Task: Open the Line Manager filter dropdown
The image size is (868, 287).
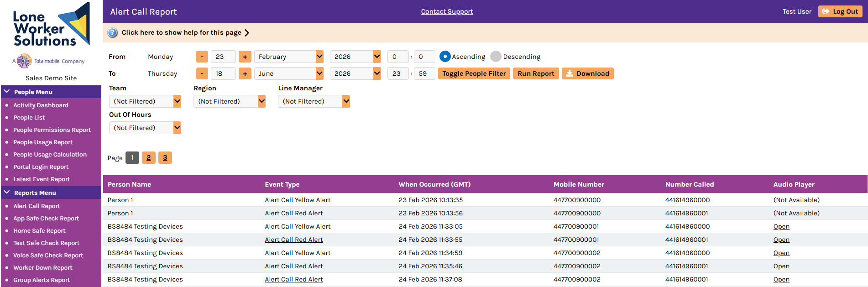Action: coord(314,101)
